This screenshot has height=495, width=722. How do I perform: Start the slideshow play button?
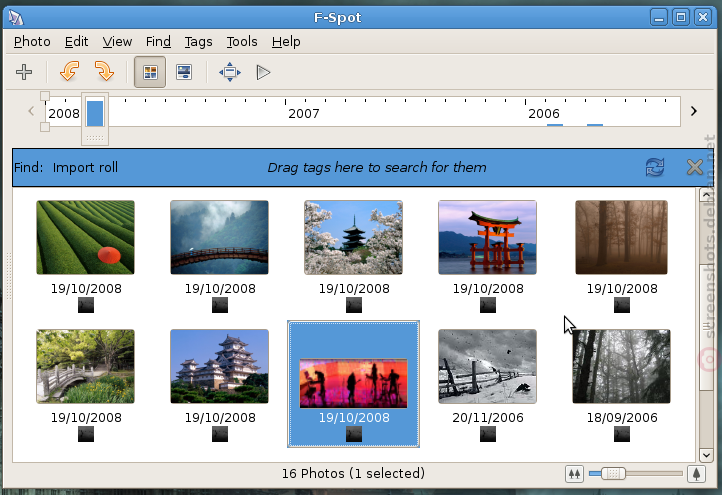pos(263,72)
